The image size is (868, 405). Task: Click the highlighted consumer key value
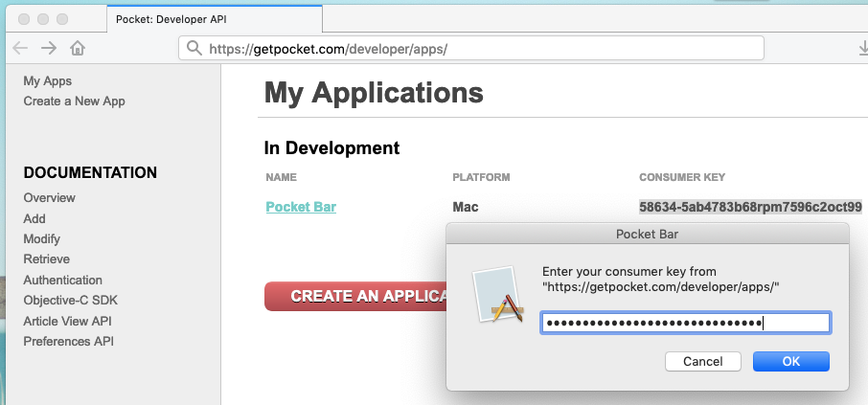tap(751, 207)
